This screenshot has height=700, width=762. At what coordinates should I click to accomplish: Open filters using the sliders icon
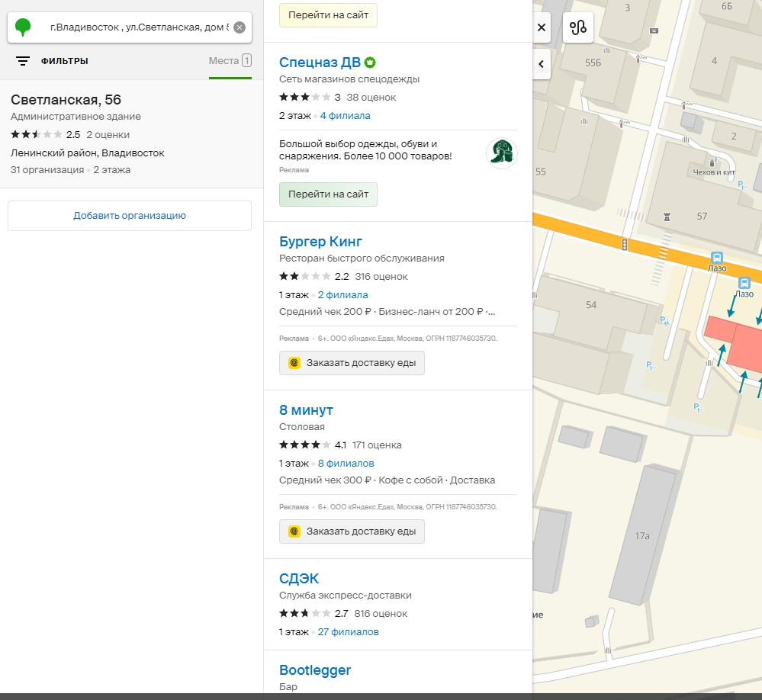click(x=23, y=61)
